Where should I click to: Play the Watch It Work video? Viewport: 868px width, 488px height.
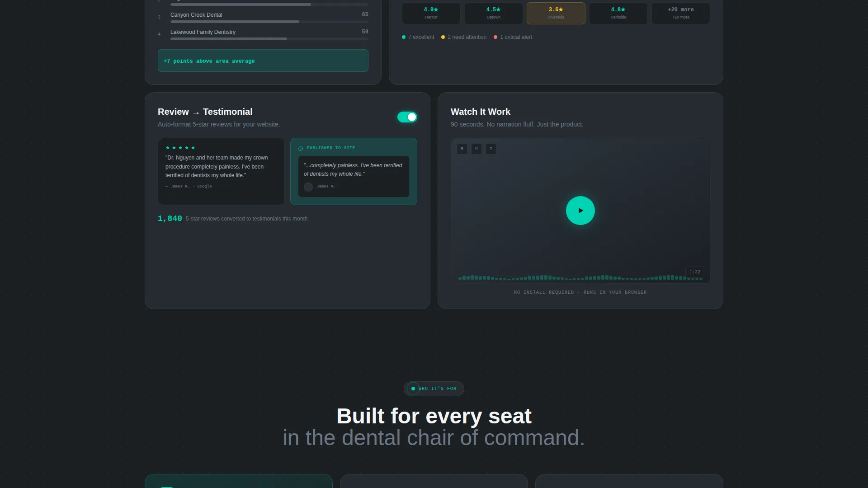(x=580, y=211)
